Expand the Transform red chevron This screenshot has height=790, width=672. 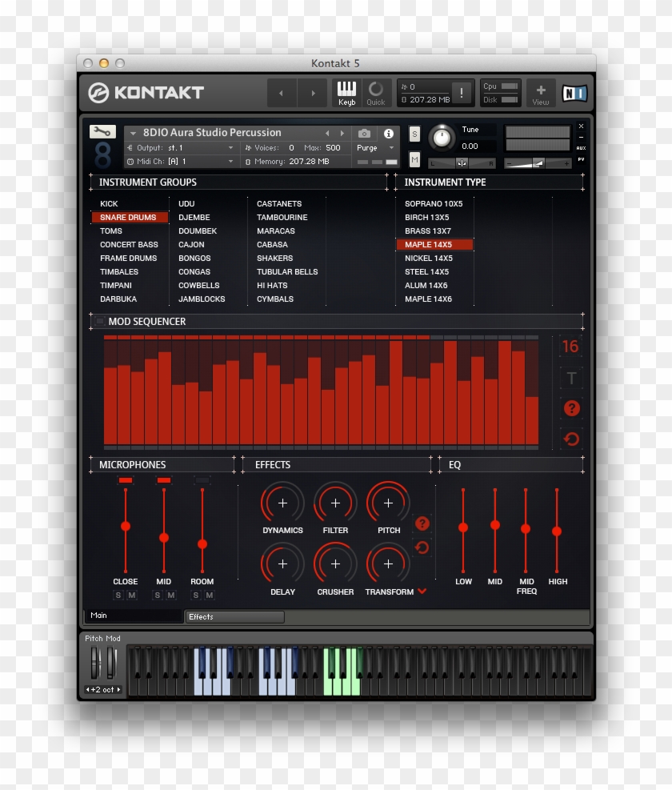tap(422, 591)
